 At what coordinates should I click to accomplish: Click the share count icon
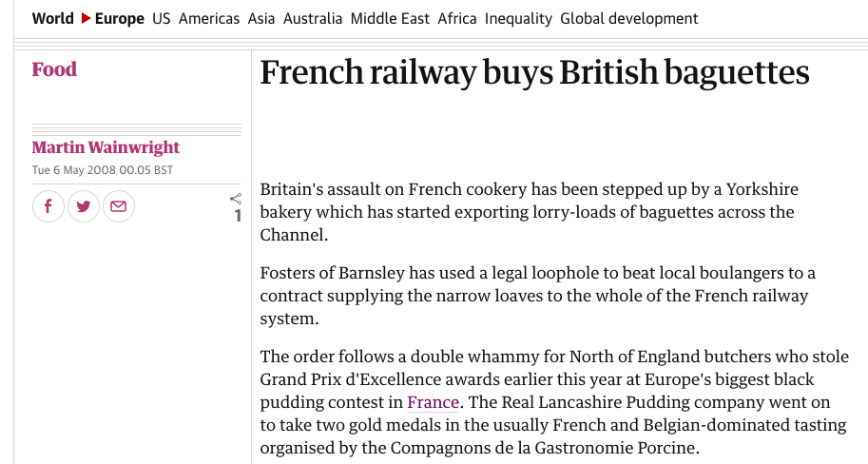tap(237, 200)
